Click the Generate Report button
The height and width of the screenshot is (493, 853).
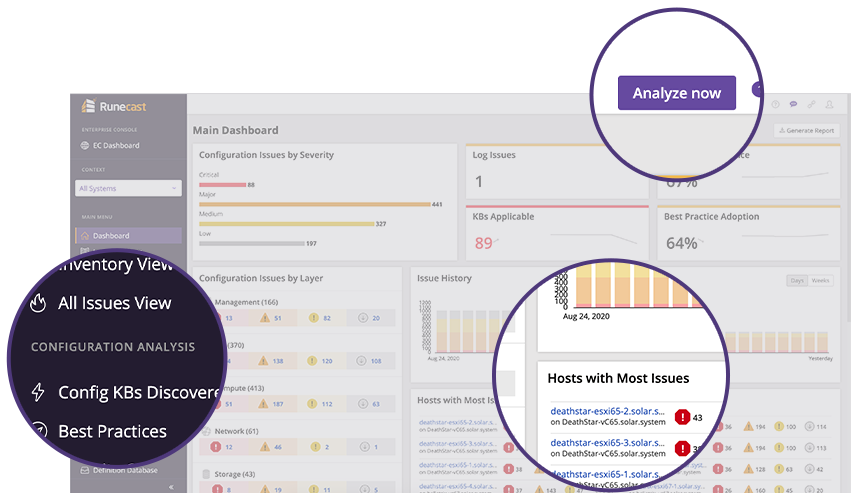pos(807,131)
